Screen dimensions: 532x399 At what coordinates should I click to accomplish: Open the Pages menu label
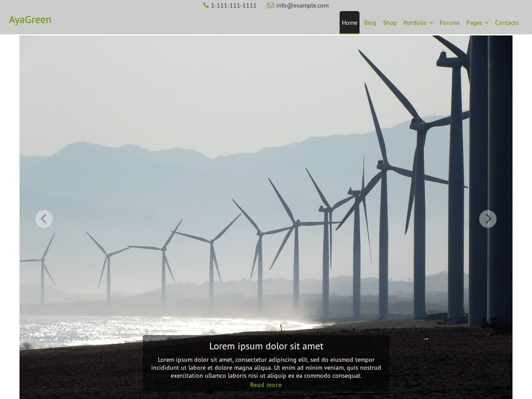[x=474, y=23]
